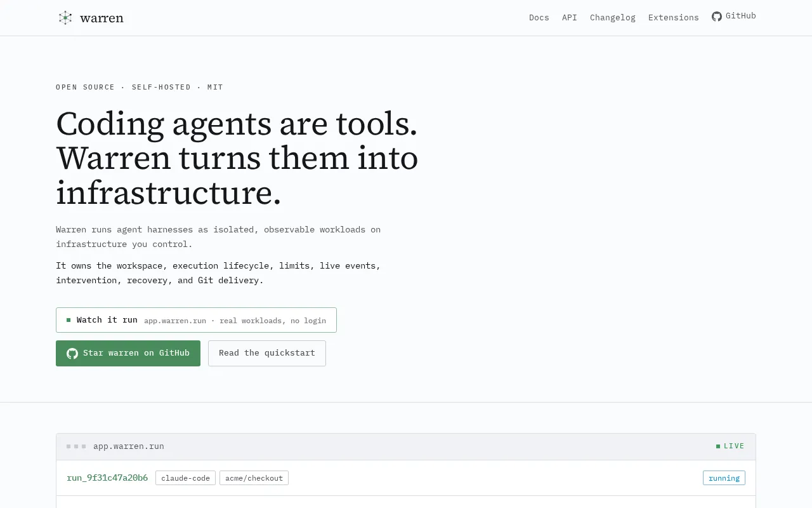The width and height of the screenshot is (812, 508).
Task: Click paragraph starting 'It owns the workspace'
Action: coord(218,273)
